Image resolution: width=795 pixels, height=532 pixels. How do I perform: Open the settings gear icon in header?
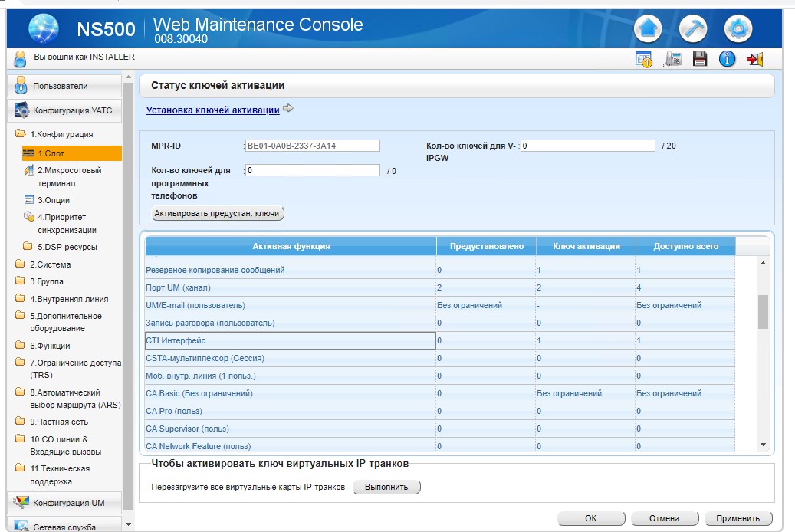[x=738, y=28]
